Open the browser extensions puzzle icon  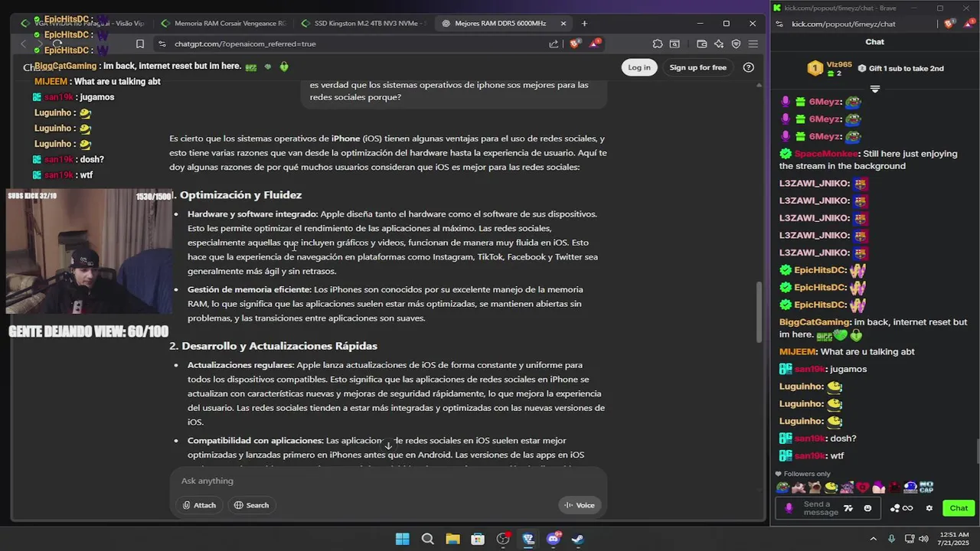tap(658, 44)
